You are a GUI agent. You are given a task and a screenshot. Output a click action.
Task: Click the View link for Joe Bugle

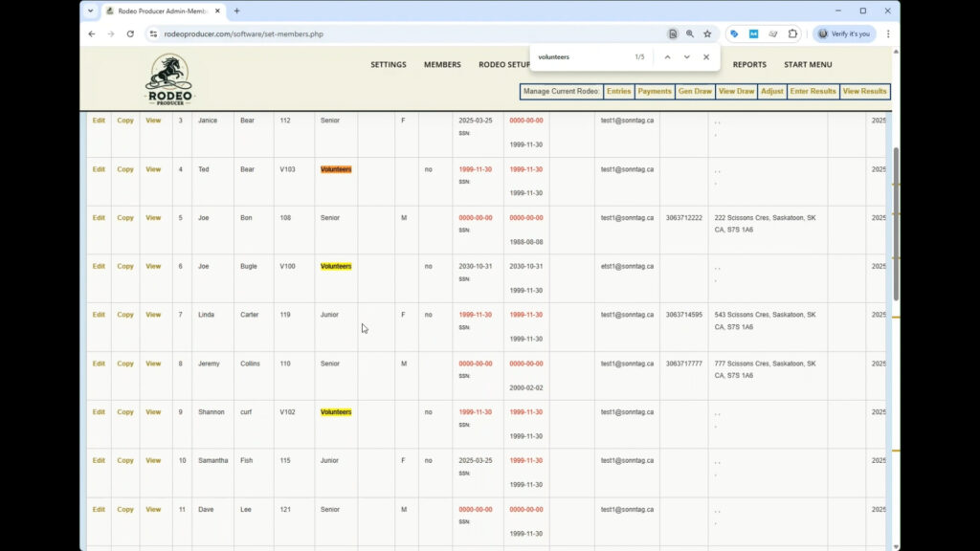click(152, 266)
